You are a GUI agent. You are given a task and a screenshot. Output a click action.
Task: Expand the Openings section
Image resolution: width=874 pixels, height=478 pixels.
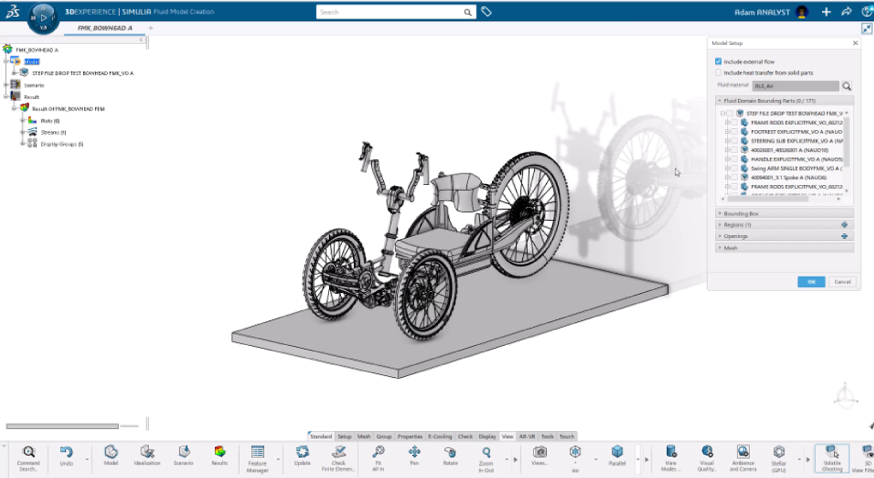720,236
